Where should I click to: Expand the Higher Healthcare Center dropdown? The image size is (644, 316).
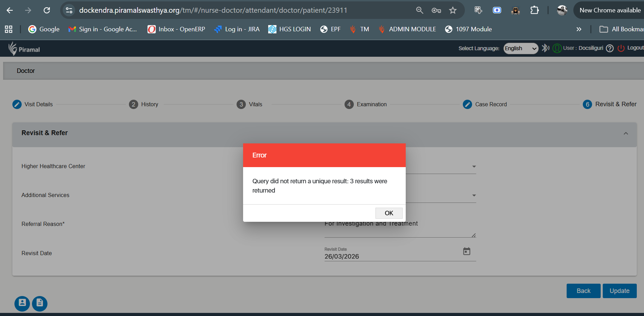pyautogui.click(x=474, y=166)
